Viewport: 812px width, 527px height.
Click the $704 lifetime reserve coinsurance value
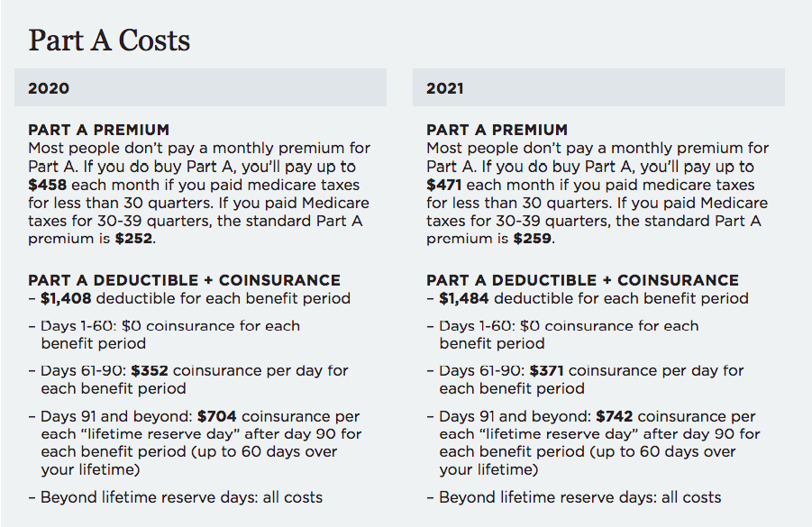pos(217,416)
